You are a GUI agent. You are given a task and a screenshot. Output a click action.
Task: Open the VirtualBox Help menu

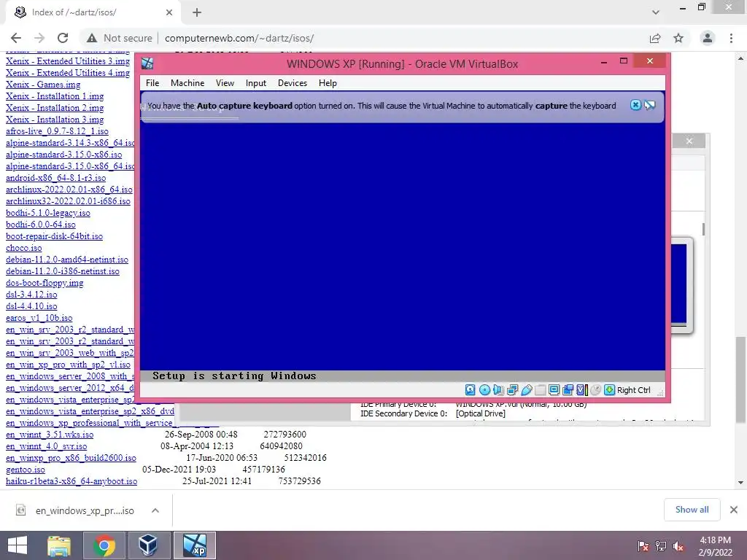tap(328, 83)
